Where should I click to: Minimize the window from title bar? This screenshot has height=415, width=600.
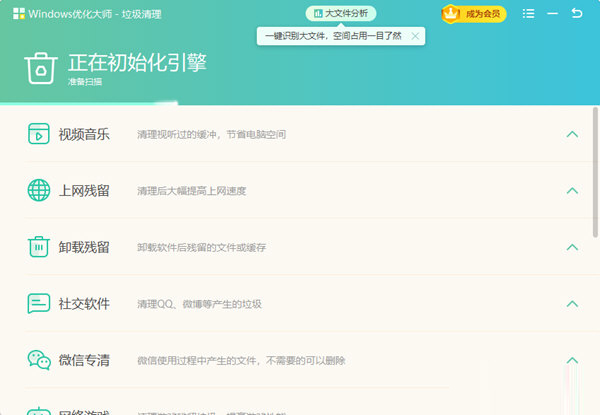553,14
